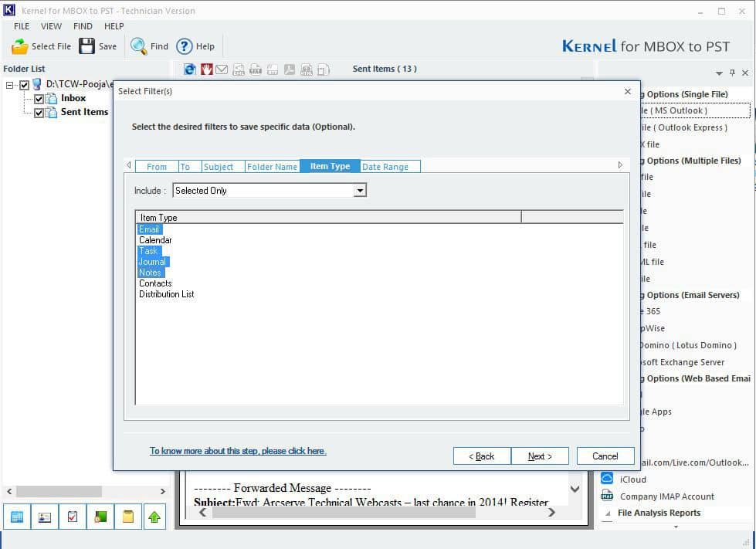Click the green up arrow icon
This screenshot has height=549, width=756.
click(x=154, y=517)
